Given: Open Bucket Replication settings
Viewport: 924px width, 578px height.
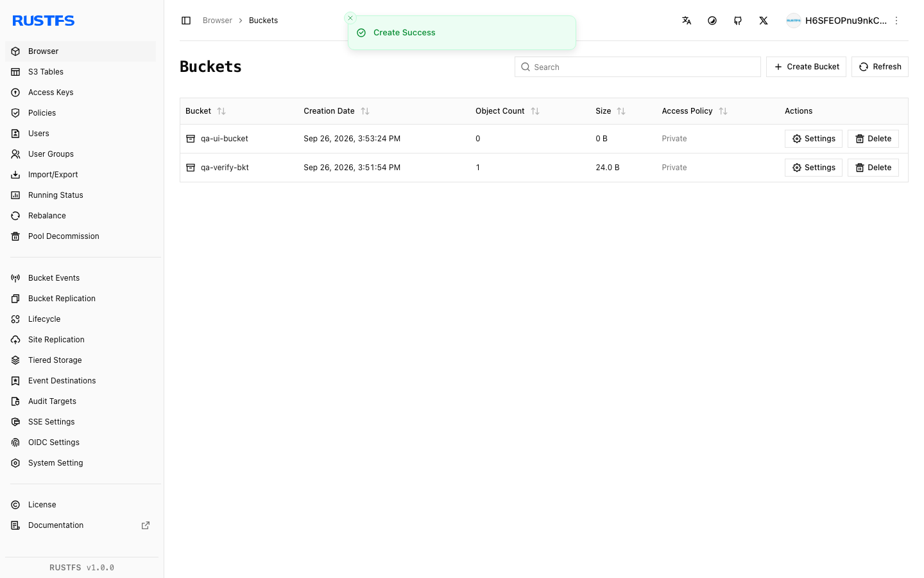Looking at the screenshot, I should coord(80,299).
